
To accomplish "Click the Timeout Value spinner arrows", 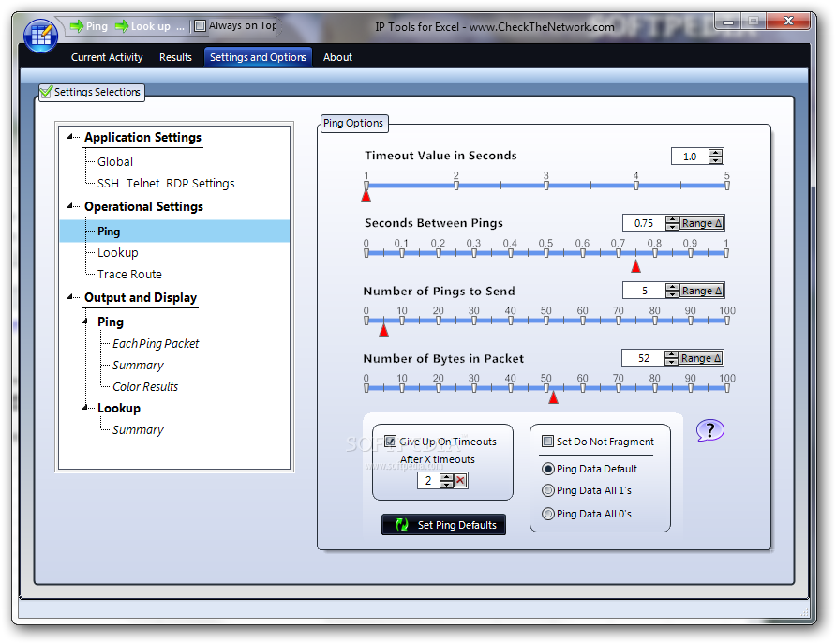I will point(715,157).
